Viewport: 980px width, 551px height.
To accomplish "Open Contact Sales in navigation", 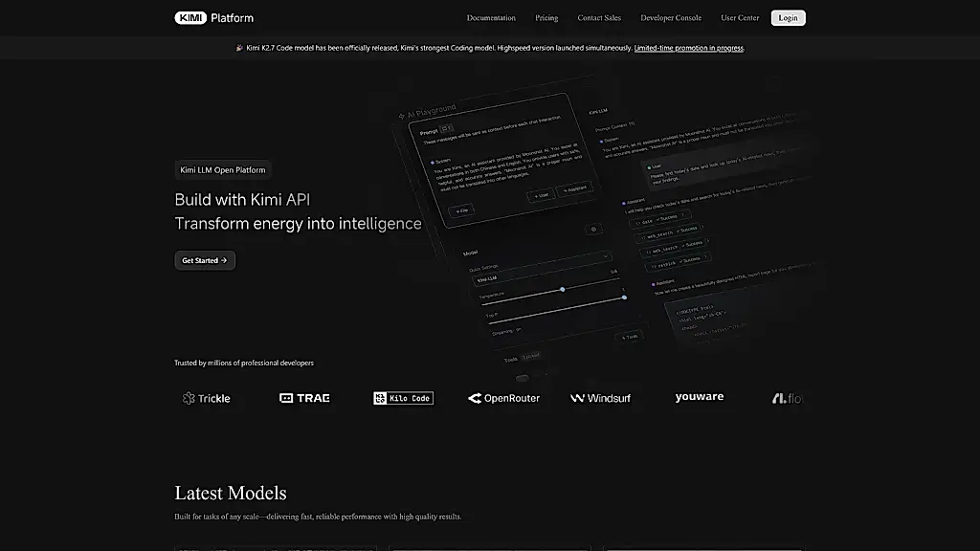I will (599, 18).
